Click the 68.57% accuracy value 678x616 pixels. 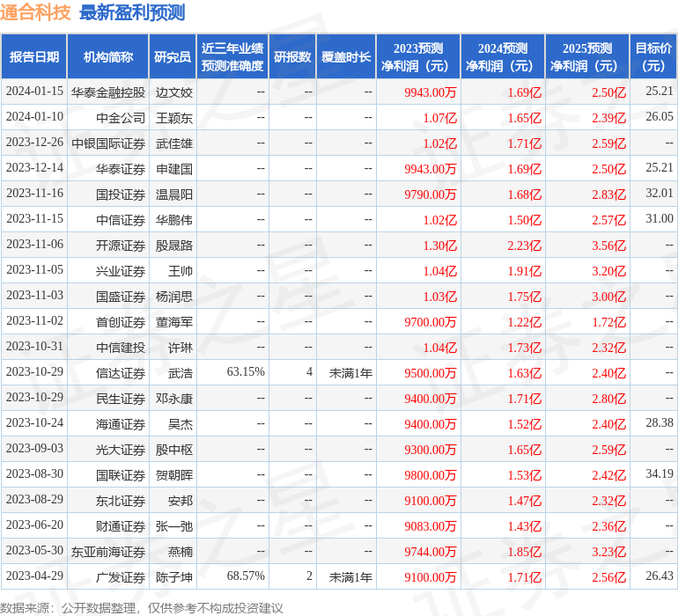point(246,576)
